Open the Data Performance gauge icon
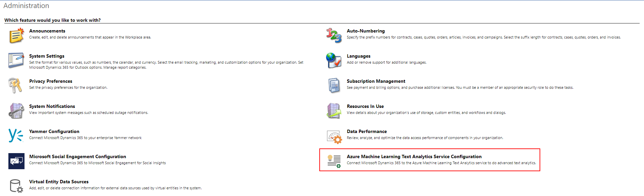This screenshot has width=644, height=196. (334, 136)
